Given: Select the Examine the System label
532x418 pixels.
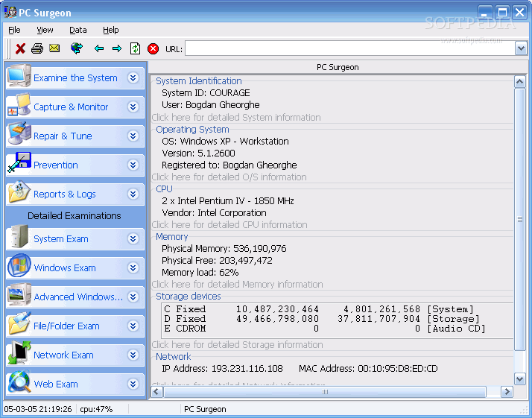Looking at the screenshot, I should click(75, 78).
